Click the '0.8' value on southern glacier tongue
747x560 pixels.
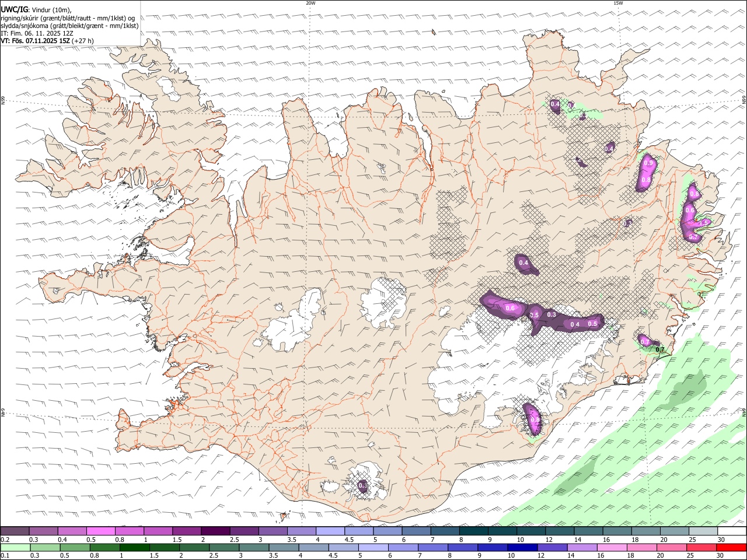click(534, 419)
